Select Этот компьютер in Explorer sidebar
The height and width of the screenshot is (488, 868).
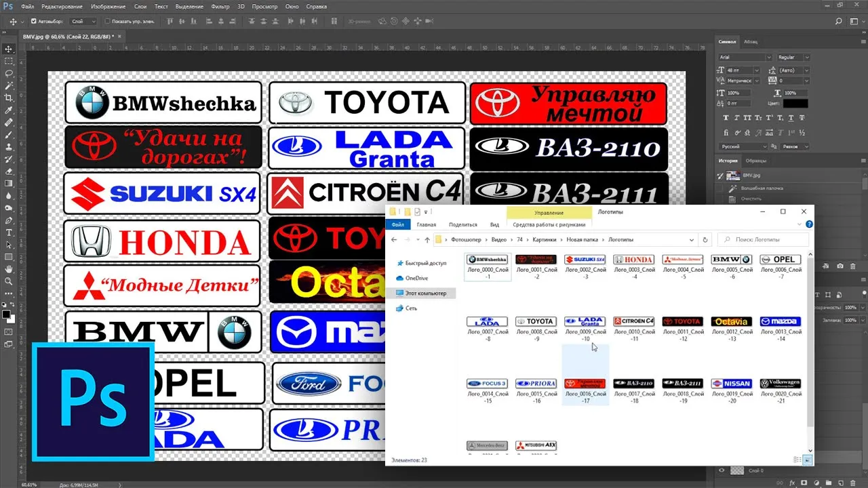[x=421, y=293]
